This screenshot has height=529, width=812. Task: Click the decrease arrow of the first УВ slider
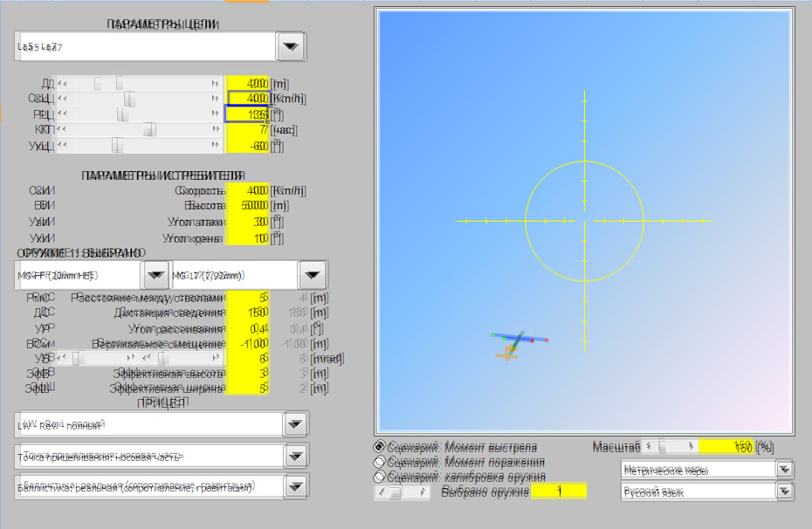(62, 357)
